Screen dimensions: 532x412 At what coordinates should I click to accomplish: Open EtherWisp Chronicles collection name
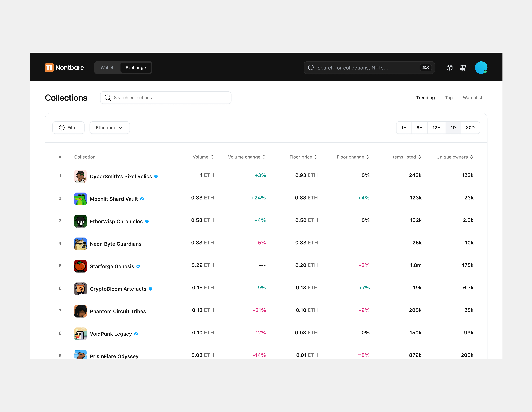(116, 221)
